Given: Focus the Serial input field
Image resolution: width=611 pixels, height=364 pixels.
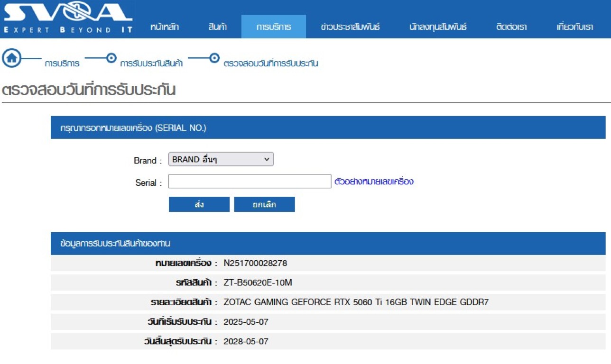Looking at the screenshot, I should click(250, 181).
